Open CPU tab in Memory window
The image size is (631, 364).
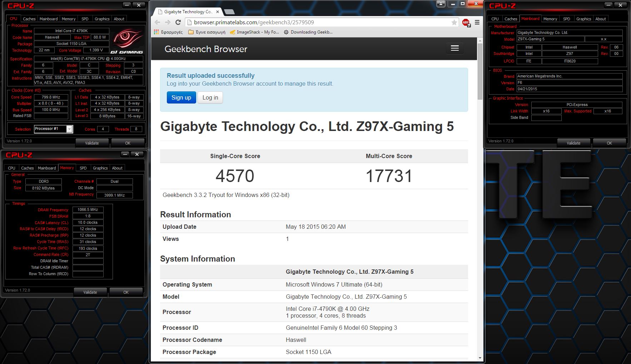click(11, 168)
